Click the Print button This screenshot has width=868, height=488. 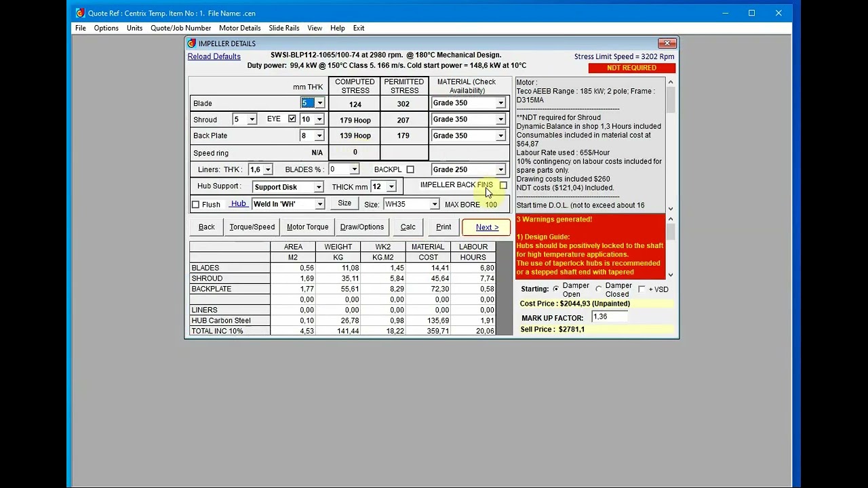443,227
